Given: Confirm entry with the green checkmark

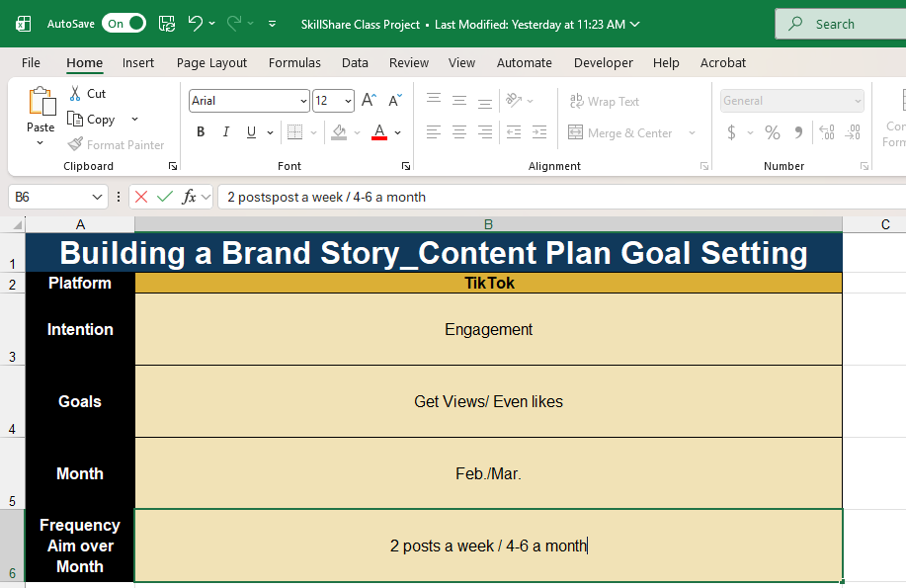Looking at the screenshot, I should [165, 198].
